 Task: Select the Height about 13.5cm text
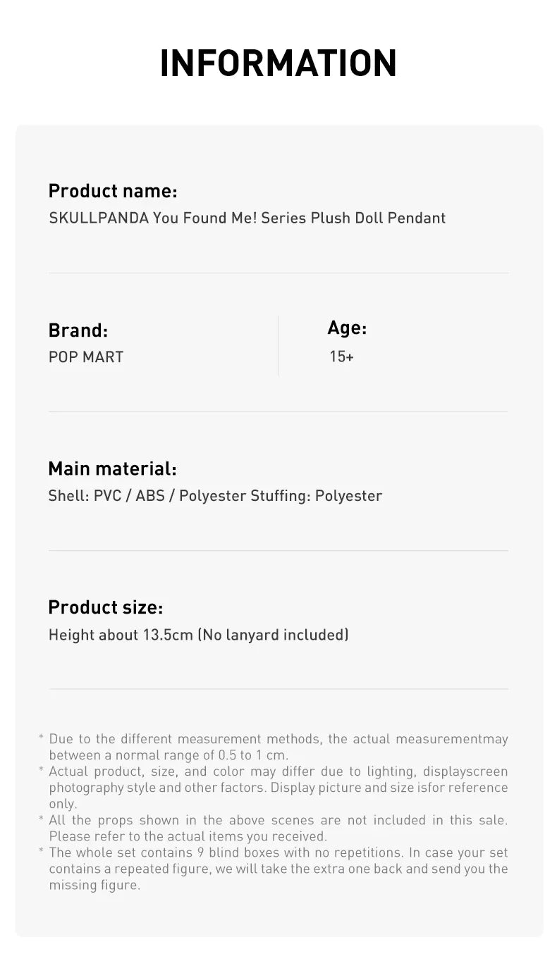coord(198,635)
